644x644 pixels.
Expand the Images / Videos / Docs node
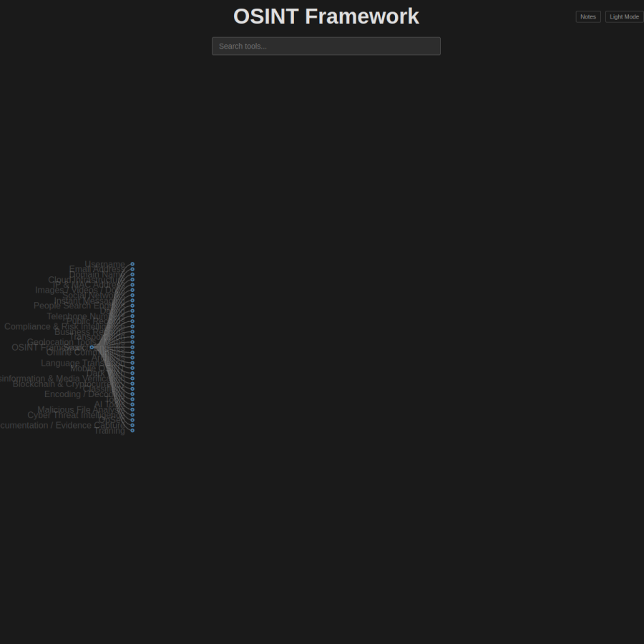[x=132, y=290]
